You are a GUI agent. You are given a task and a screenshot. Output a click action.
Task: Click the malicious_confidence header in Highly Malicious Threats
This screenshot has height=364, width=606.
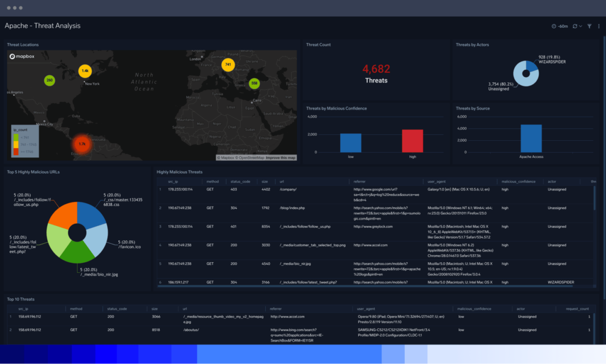tap(518, 182)
